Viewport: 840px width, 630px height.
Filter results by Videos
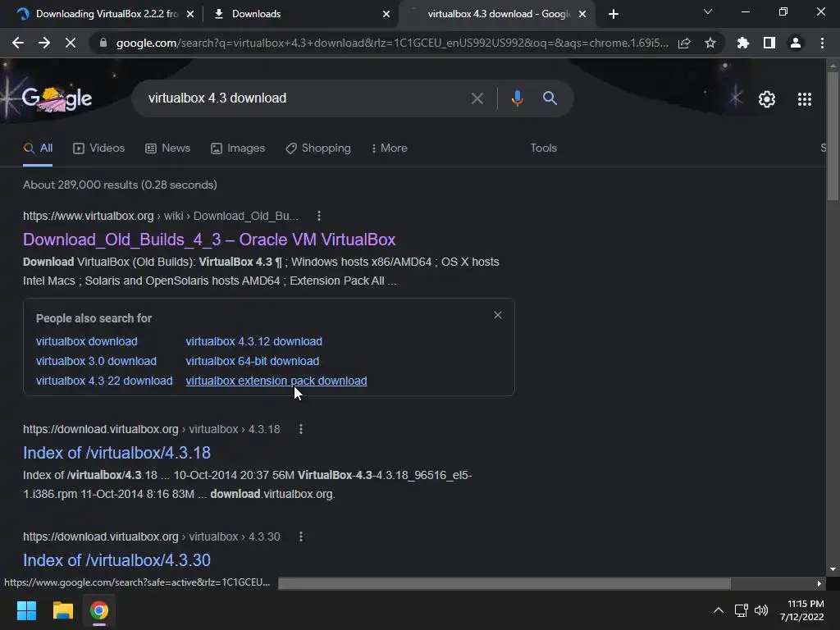point(98,148)
